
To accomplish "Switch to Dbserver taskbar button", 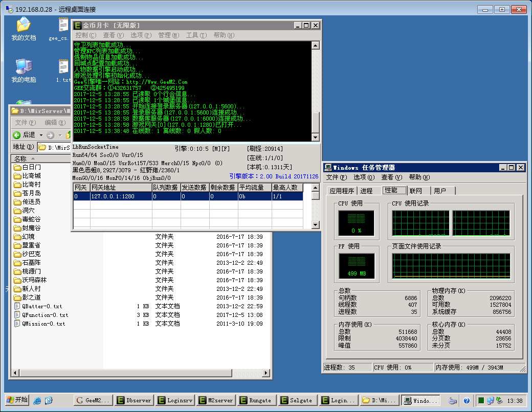I will [x=134, y=400].
